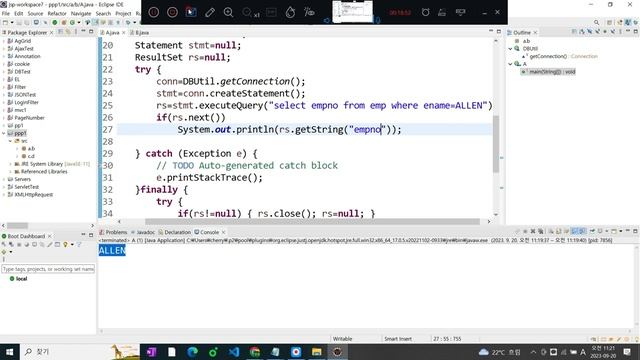Image resolution: width=640 pixels, height=360 pixels.
Task: Open the Source menu
Action: [35, 13]
